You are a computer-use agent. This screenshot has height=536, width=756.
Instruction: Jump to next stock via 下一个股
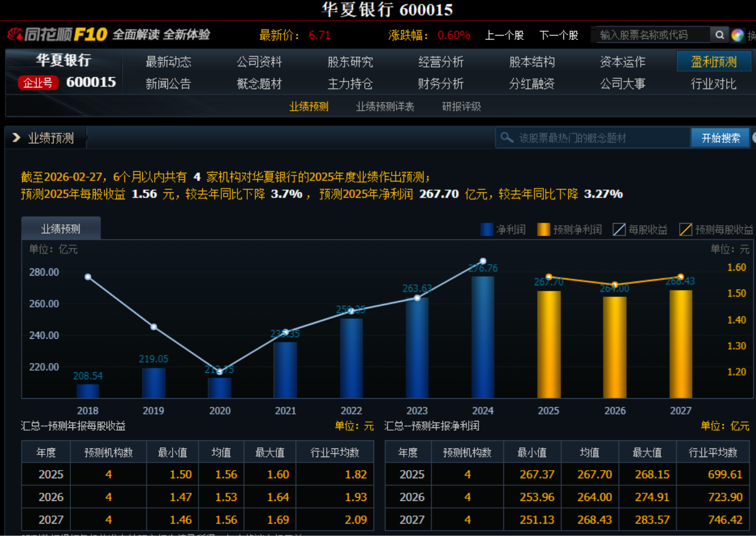point(559,35)
